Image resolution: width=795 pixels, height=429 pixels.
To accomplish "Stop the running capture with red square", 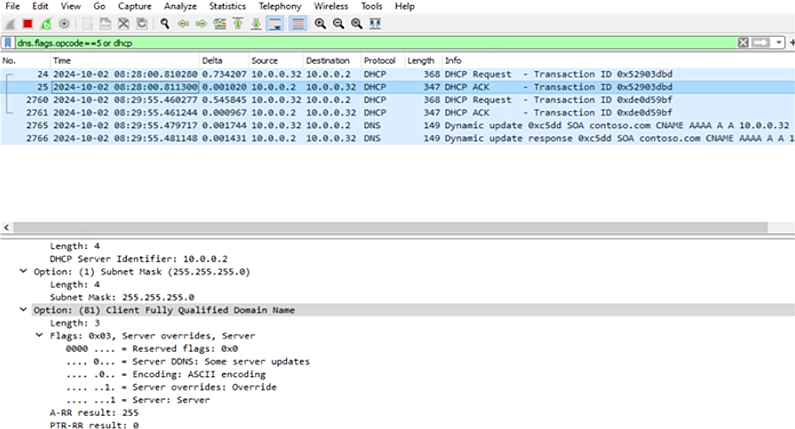I will click(x=28, y=24).
